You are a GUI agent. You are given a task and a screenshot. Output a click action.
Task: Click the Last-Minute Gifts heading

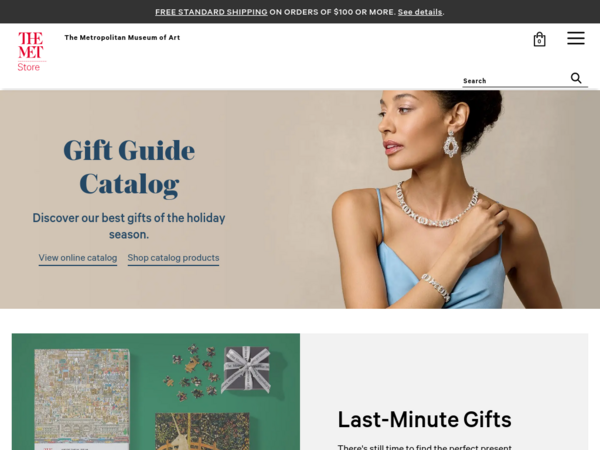click(x=424, y=419)
